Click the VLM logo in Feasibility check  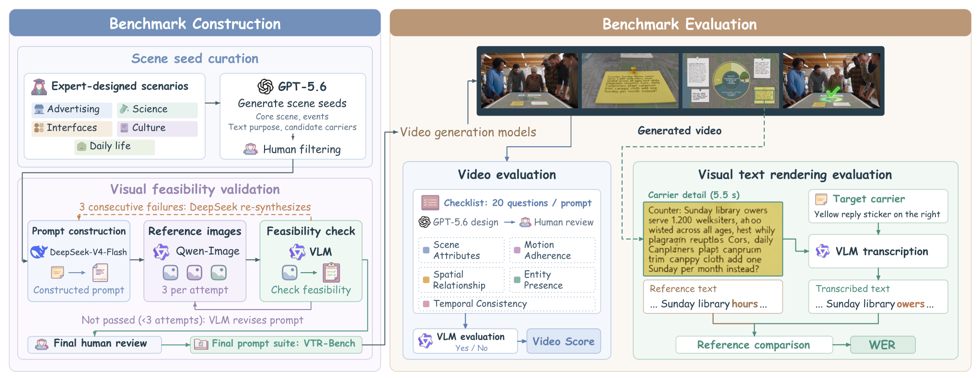[x=297, y=252]
